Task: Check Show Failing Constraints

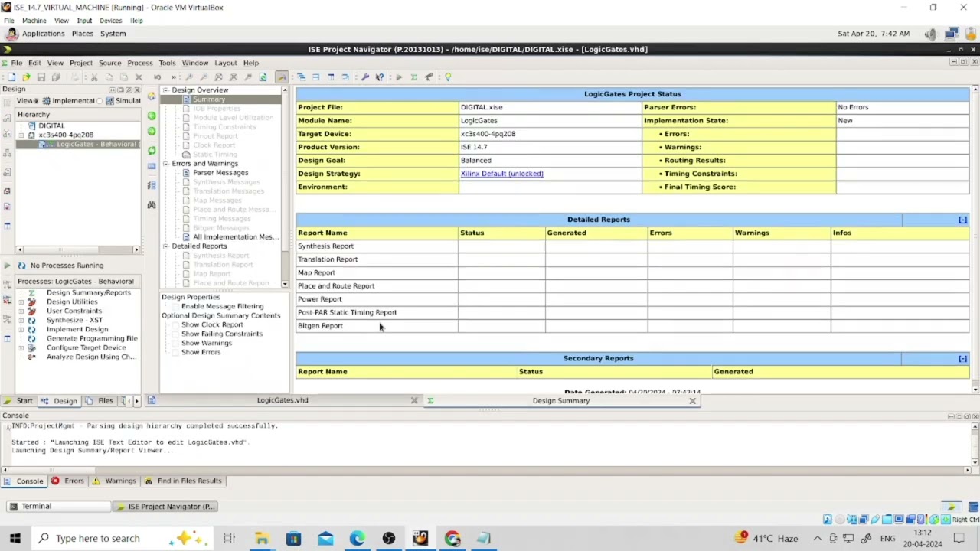Action: click(x=175, y=334)
